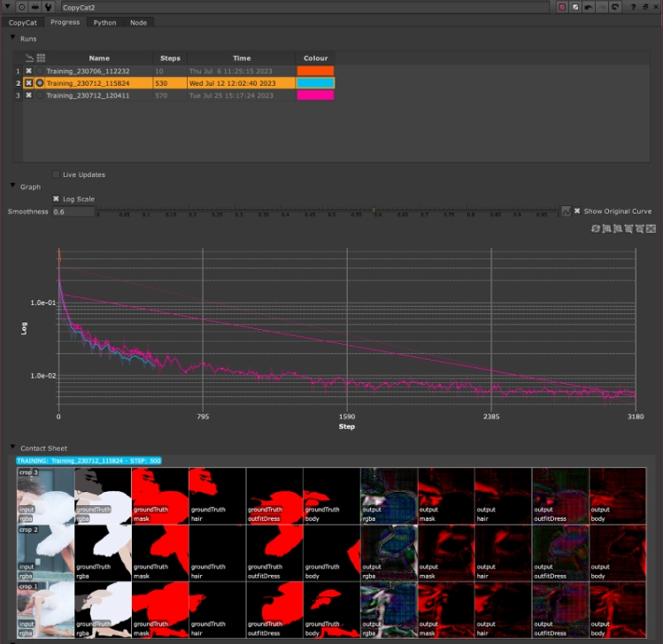Toggle the Log Scale checkbox

click(57, 199)
